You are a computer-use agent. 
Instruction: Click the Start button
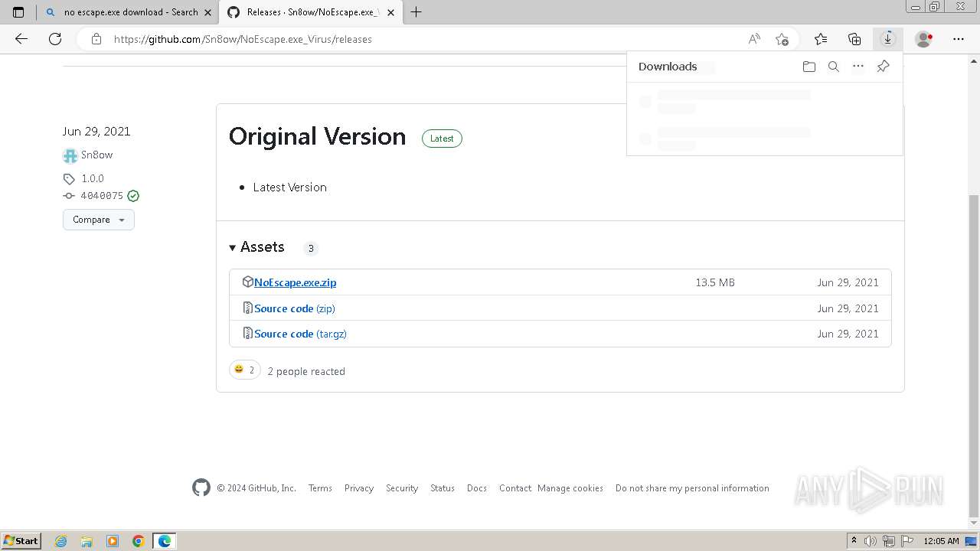click(x=21, y=541)
